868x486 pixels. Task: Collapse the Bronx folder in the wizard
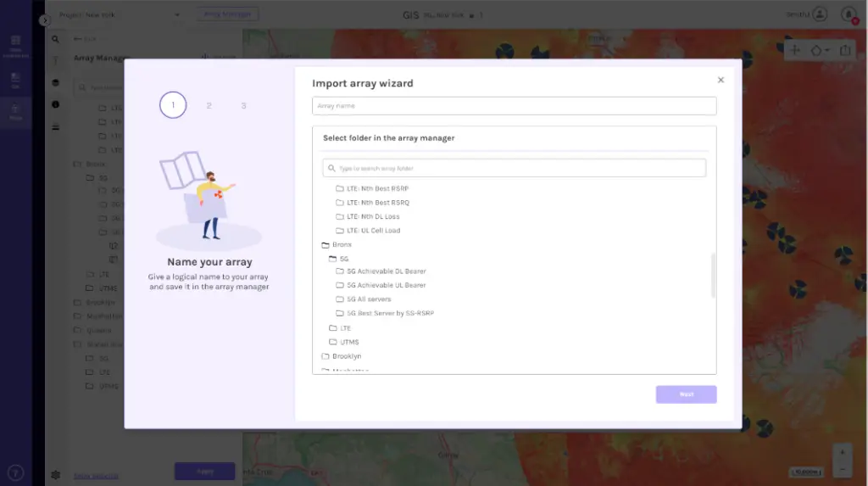pyautogui.click(x=326, y=244)
